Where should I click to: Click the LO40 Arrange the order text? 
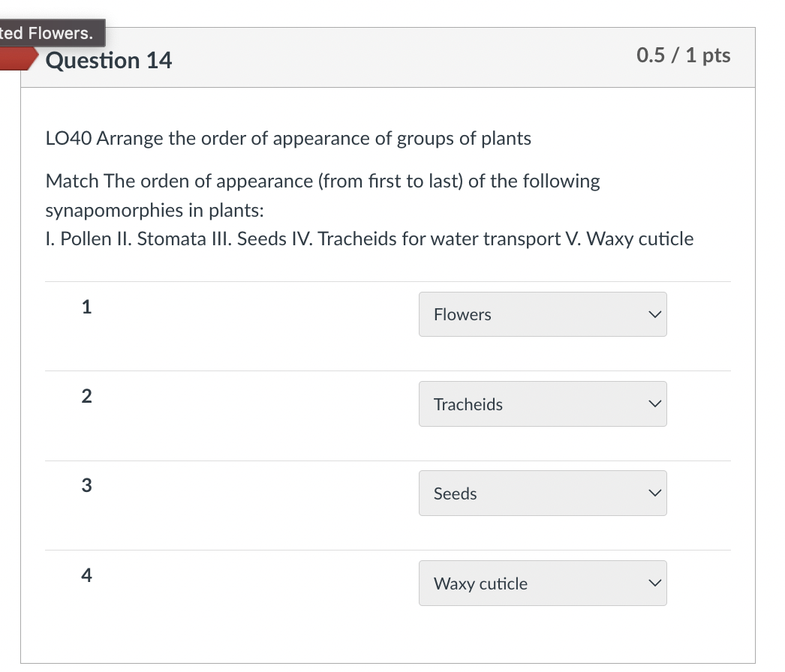pyautogui.click(x=288, y=139)
